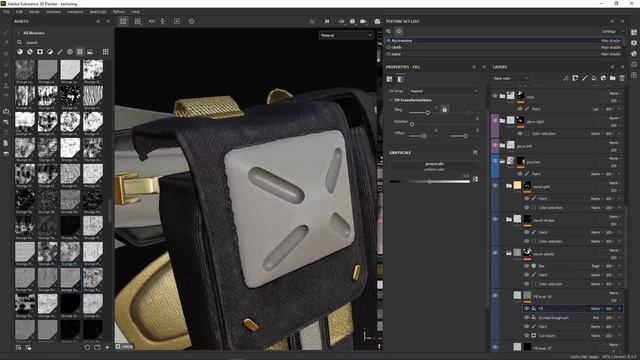The image size is (640, 360).
Task: Add effect wand icon in Layers panel
Action: click(x=566, y=78)
